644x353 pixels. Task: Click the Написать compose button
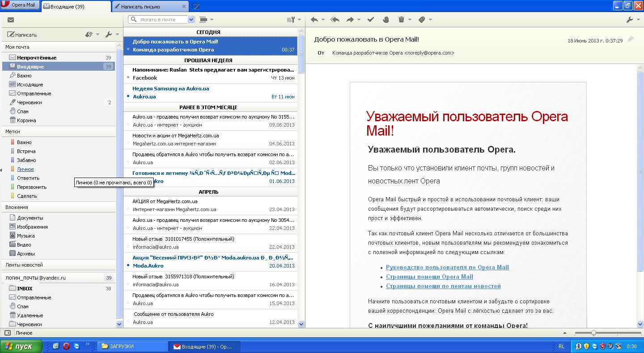pos(22,34)
